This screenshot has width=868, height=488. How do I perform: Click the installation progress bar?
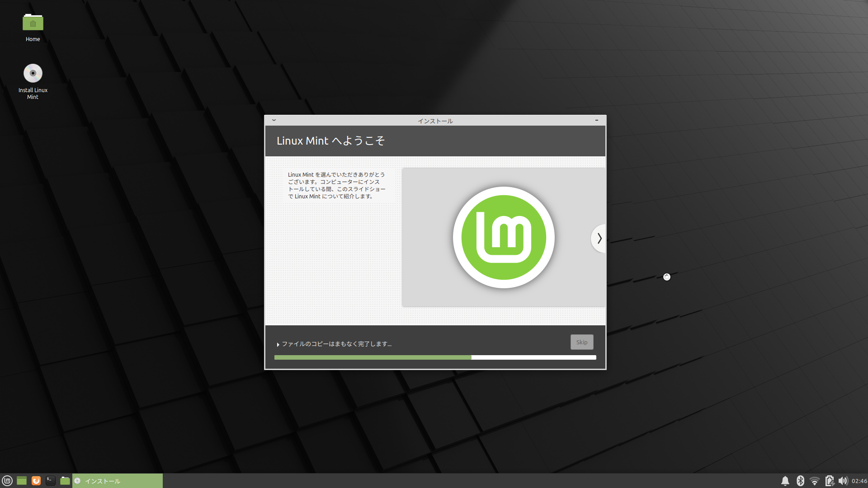[x=435, y=357]
